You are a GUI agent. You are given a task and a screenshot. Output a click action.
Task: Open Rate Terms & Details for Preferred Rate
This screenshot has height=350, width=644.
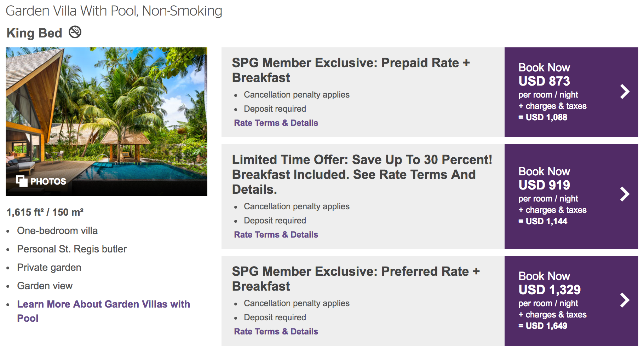point(276,332)
